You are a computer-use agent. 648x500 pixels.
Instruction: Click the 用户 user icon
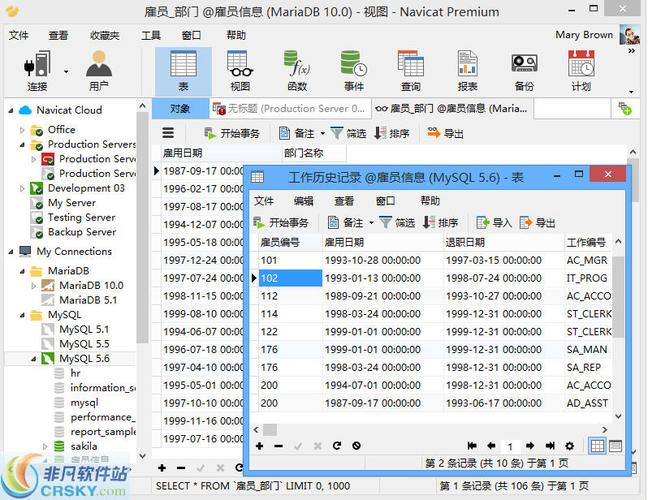coord(98,71)
